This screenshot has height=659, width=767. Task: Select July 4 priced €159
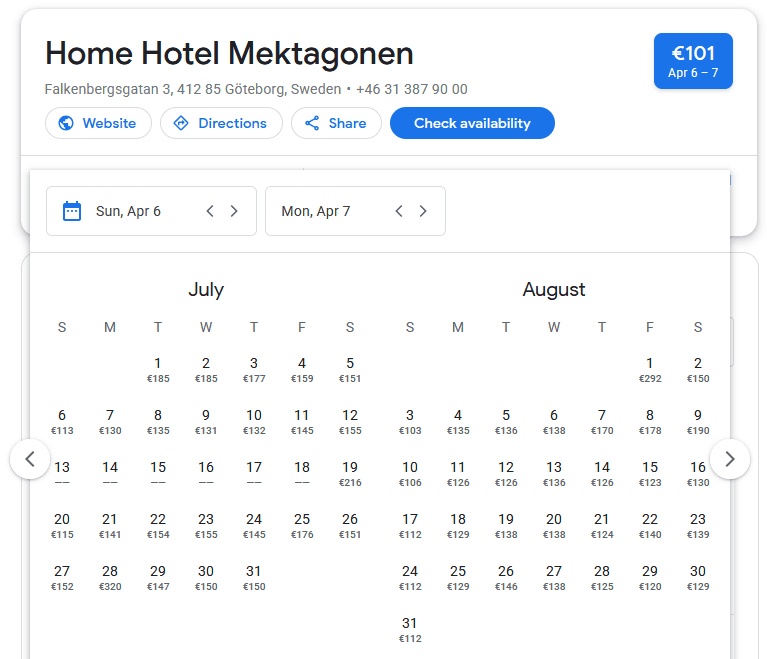(302, 369)
